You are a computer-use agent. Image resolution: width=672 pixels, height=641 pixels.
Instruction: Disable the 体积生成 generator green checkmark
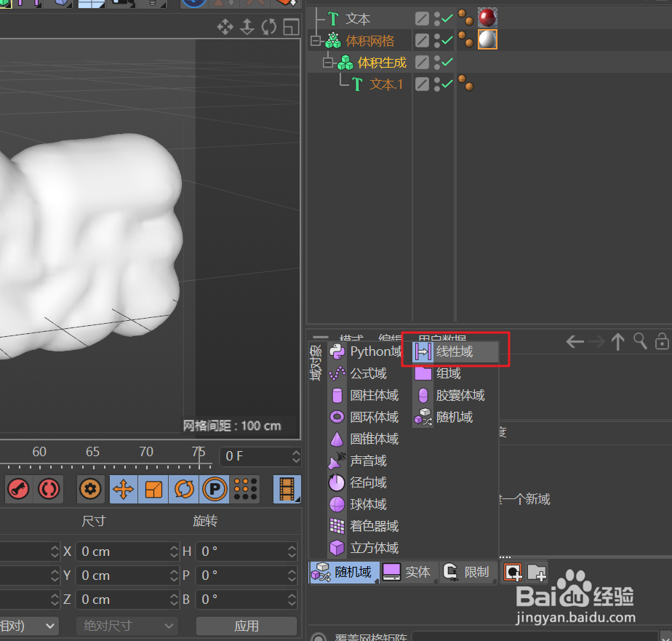click(x=449, y=62)
